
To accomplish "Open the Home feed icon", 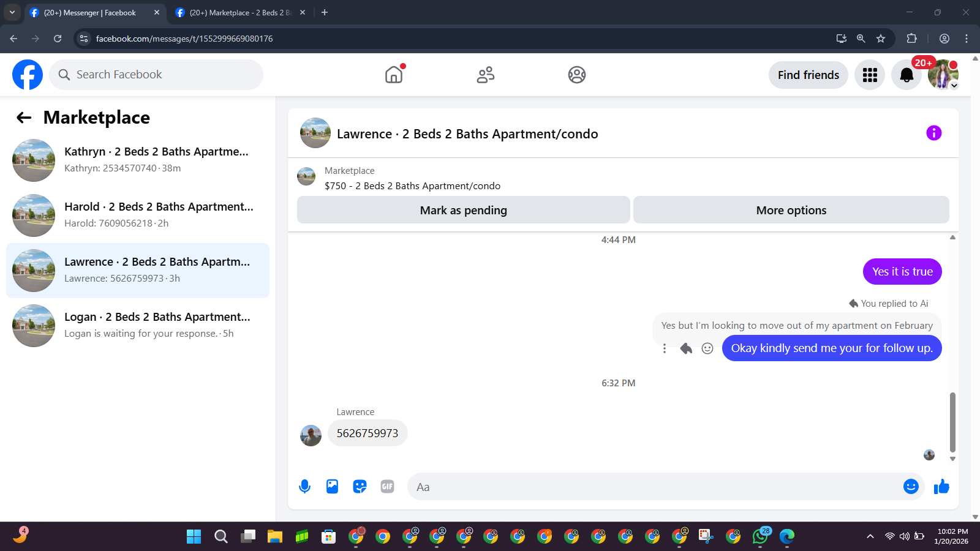I will [394, 75].
